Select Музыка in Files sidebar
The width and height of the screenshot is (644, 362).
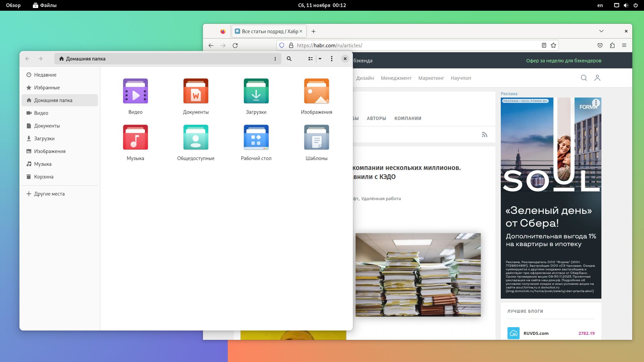60,164
